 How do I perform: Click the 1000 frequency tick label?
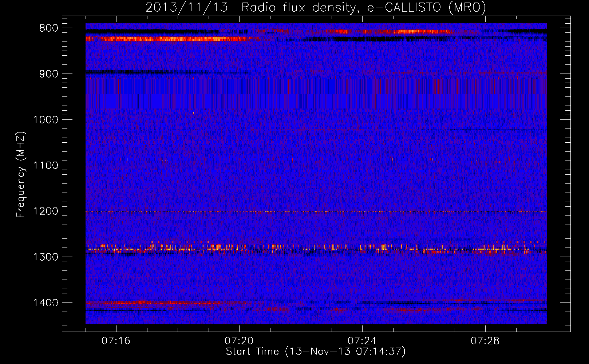tap(46, 120)
